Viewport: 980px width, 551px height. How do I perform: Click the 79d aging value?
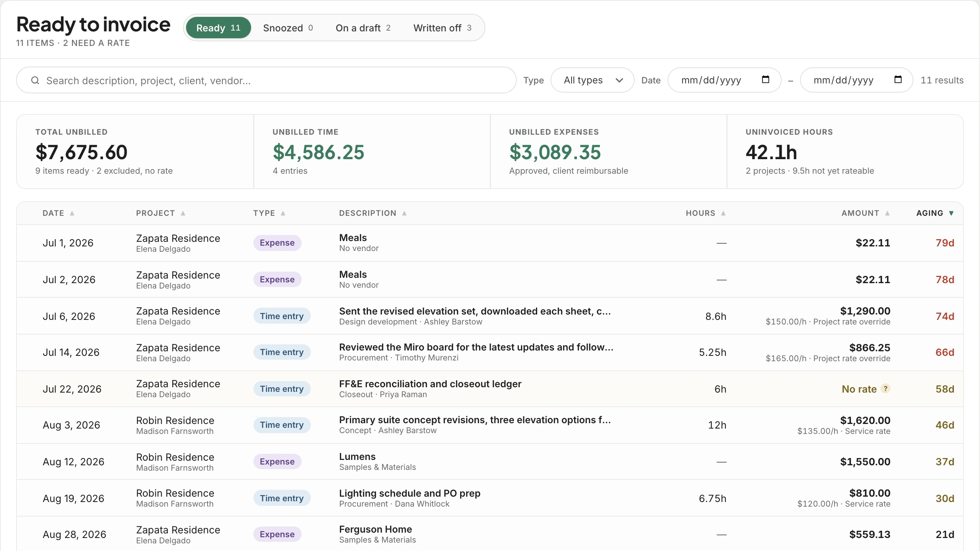pyautogui.click(x=945, y=243)
